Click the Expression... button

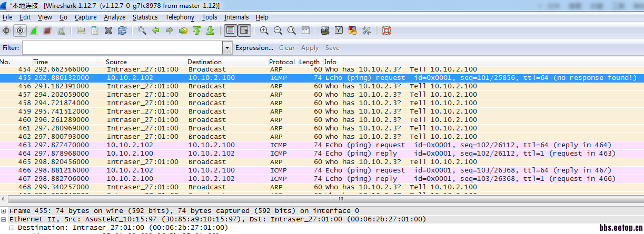click(x=254, y=48)
